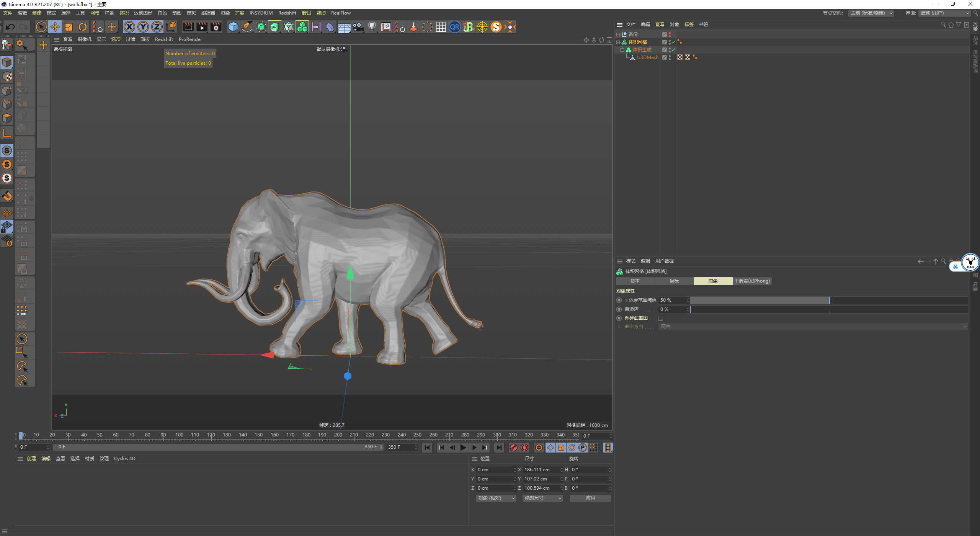Screen dimensions: 980x536
Task: Select the U3DMesh object in tree
Action: [647, 57]
